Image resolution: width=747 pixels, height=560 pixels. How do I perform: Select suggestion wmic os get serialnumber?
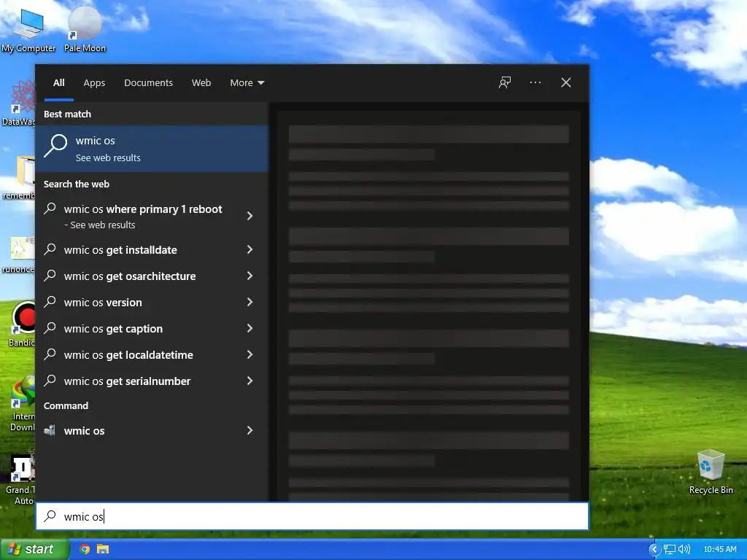point(152,381)
